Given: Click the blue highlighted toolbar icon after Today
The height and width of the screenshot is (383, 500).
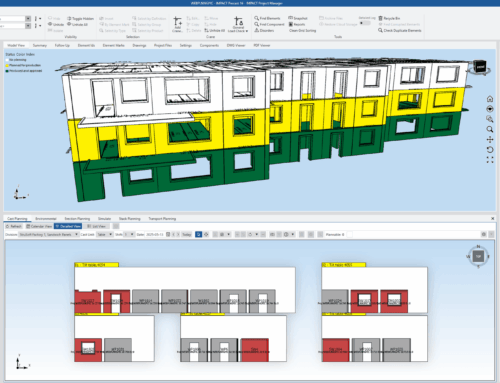Looking at the screenshot, I should (198, 234).
